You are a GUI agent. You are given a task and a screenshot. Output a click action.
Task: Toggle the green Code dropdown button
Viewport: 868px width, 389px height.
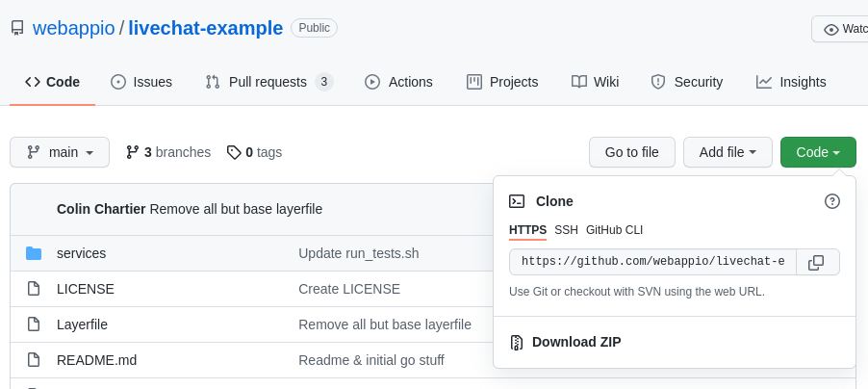[x=818, y=152]
